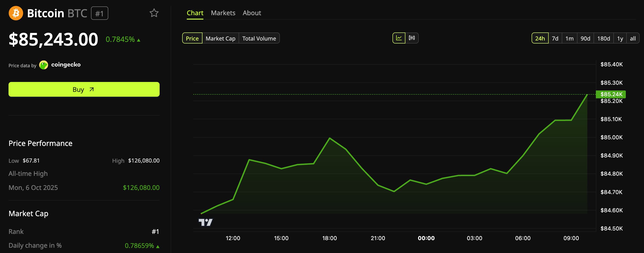644x253 pixels.
Task: Show all-time chart range
Action: pos(633,38)
